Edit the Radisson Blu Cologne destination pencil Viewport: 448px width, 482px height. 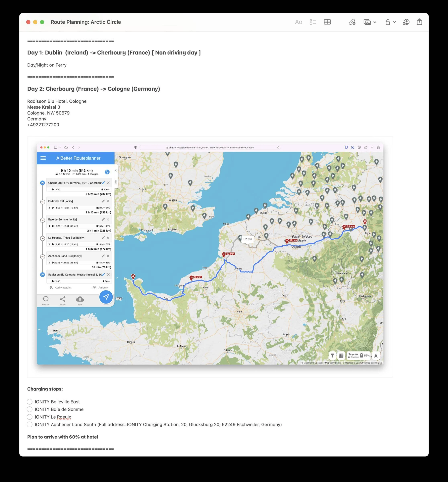coord(103,275)
